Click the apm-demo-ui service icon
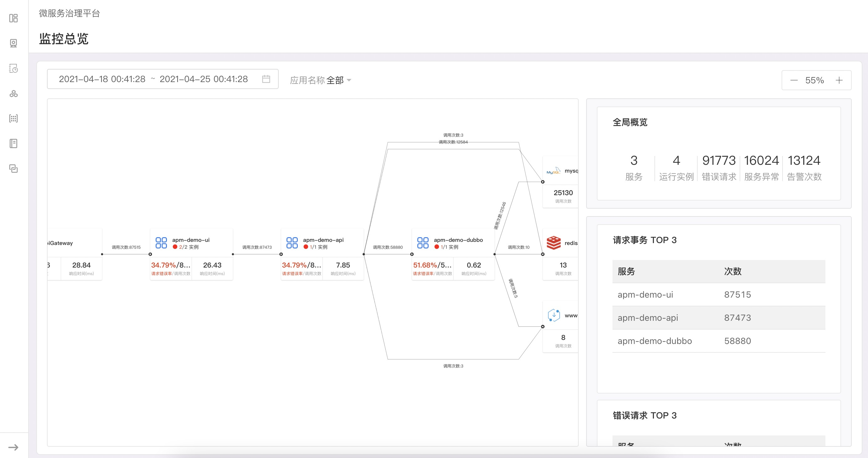The height and width of the screenshot is (458, 868). click(161, 243)
